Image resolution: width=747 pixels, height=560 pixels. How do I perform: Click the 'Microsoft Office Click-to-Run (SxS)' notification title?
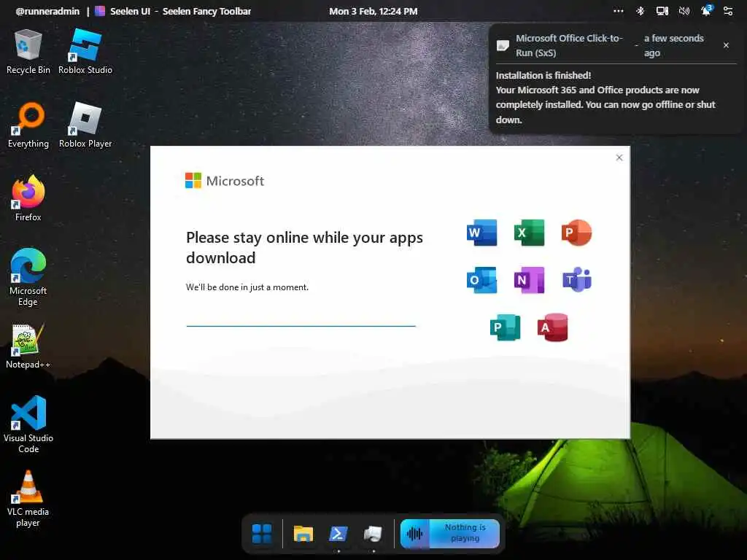point(569,45)
